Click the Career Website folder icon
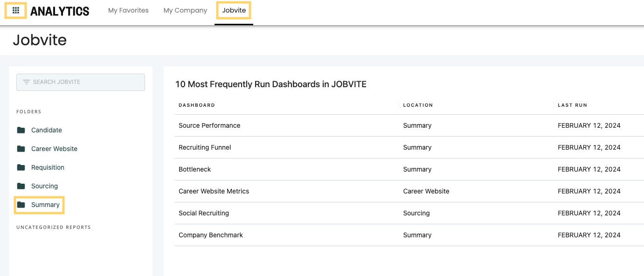The image size is (644, 276). (x=21, y=149)
